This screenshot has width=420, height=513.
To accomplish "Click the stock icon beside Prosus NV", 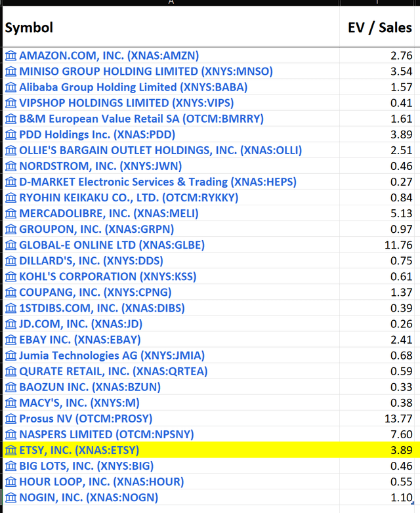I will 10,419.
